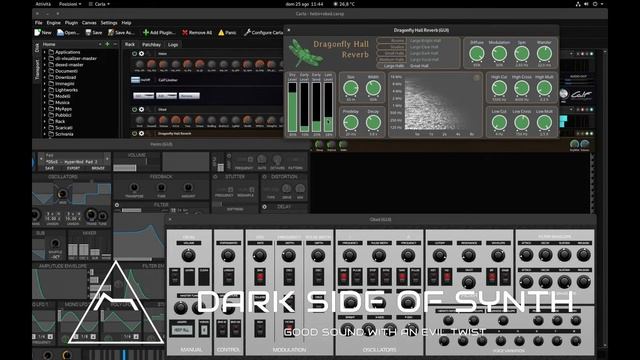Click the Early Level slider in Dragonfly
The image size is (640, 360).
pos(304,107)
